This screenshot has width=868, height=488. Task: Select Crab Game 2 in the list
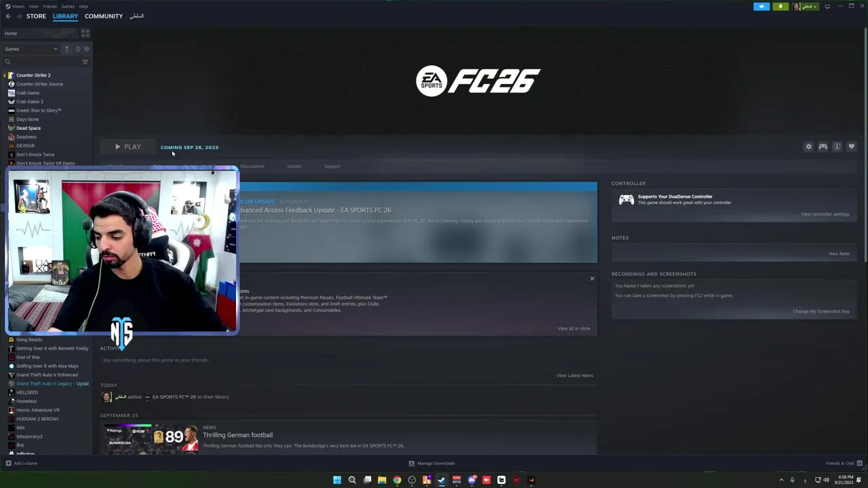coord(29,102)
